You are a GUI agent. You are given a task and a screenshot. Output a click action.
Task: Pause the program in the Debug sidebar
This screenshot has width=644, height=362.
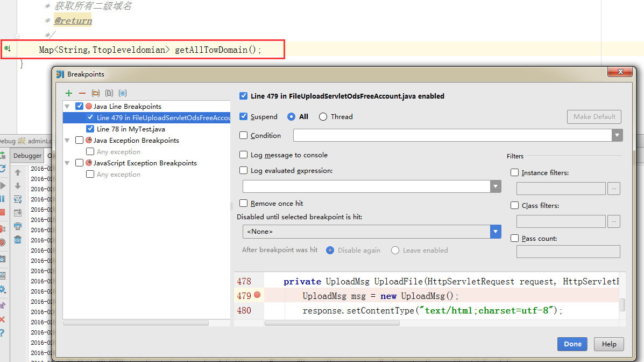(x=2, y=199)
